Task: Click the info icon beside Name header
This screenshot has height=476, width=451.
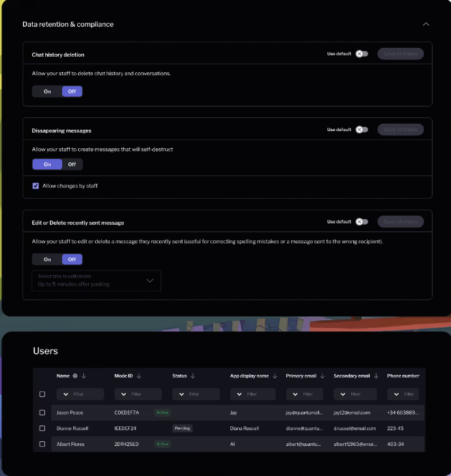Action: pyautogui.click(x=75, y=376)
